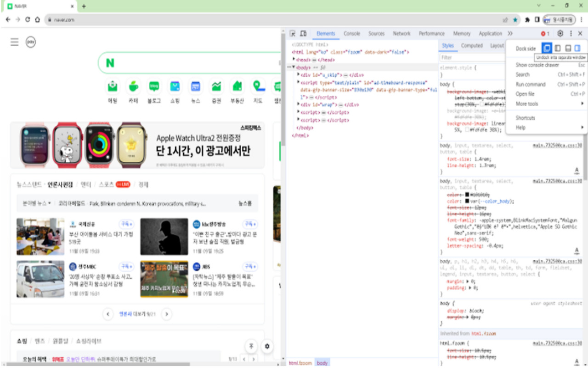Open the Memory tab

point(462,34)
